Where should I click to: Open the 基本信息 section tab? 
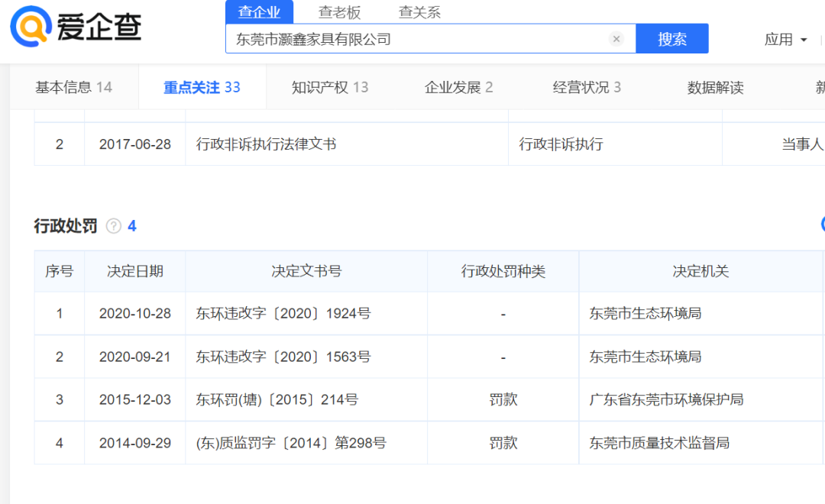[x=73, y=88]
